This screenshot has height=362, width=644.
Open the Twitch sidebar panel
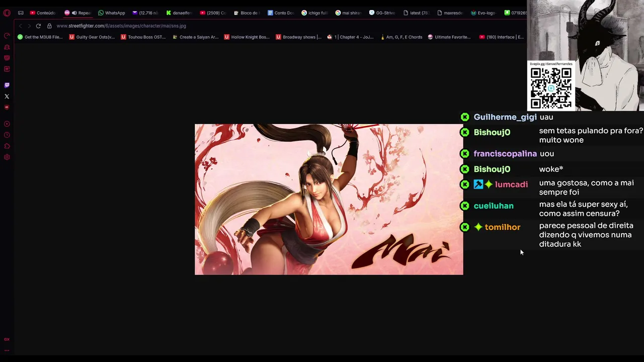[7, 85]
